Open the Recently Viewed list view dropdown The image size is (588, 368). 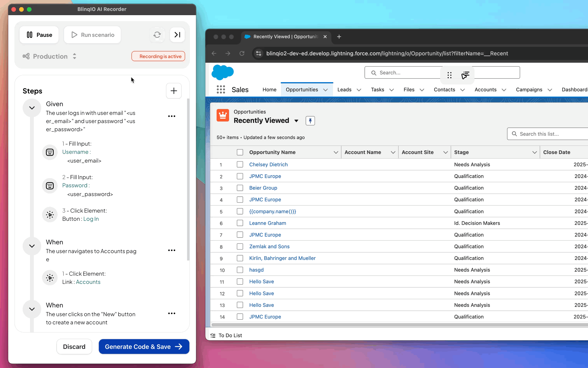296,121
